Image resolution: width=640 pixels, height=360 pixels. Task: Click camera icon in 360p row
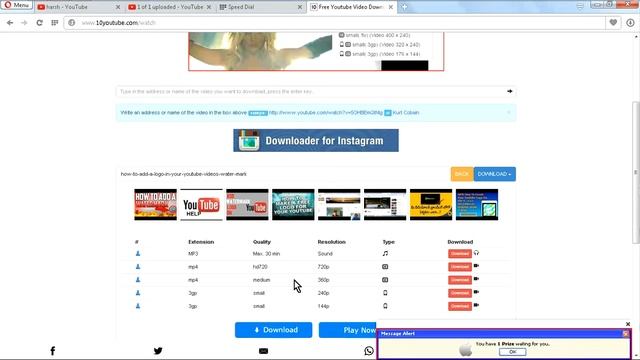[x=476, y=279]
